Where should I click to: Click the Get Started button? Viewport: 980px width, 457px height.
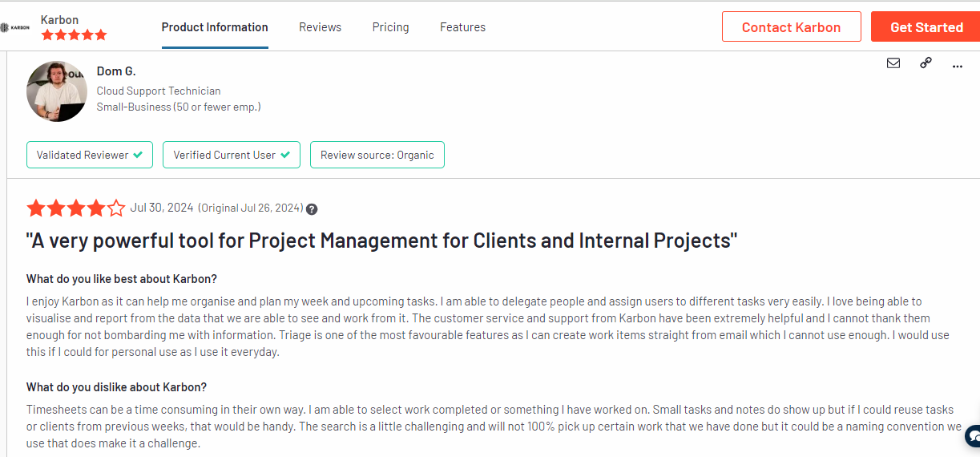[926, 26]
